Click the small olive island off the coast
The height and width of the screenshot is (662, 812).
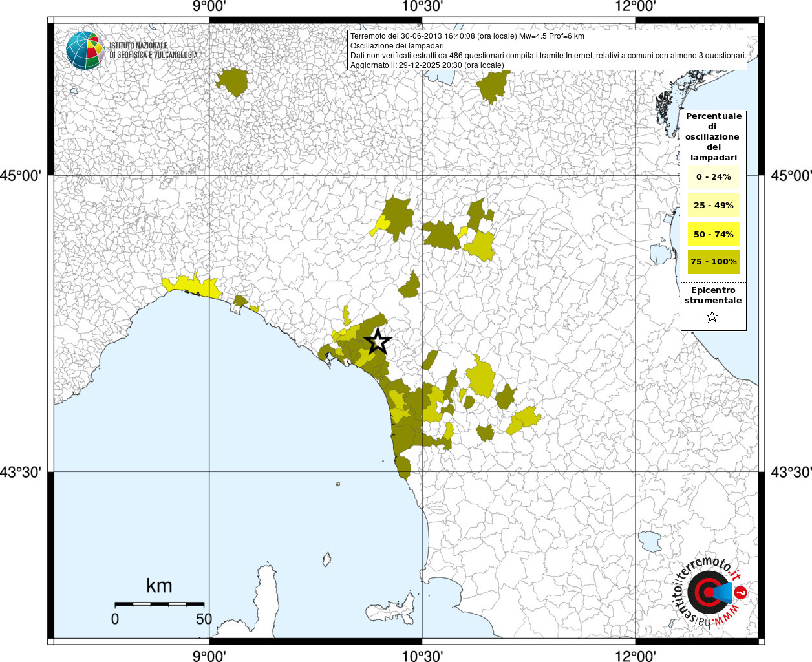point(338,484)
